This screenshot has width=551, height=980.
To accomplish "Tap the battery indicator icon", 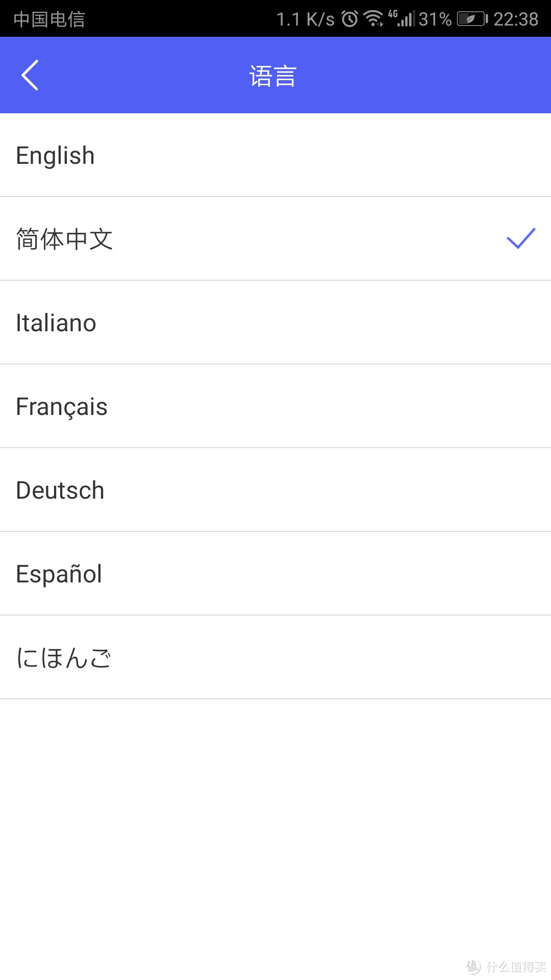I will 472,19.
